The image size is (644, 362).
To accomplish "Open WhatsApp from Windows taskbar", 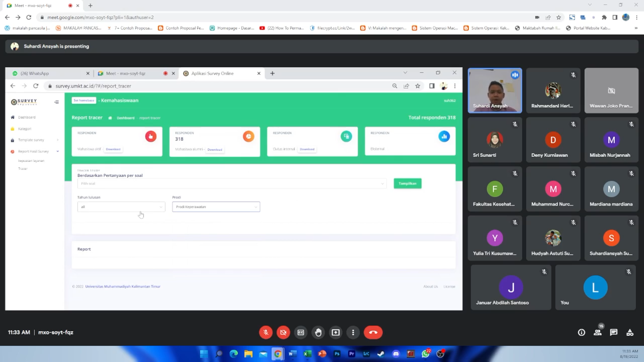I will (425, 354).
